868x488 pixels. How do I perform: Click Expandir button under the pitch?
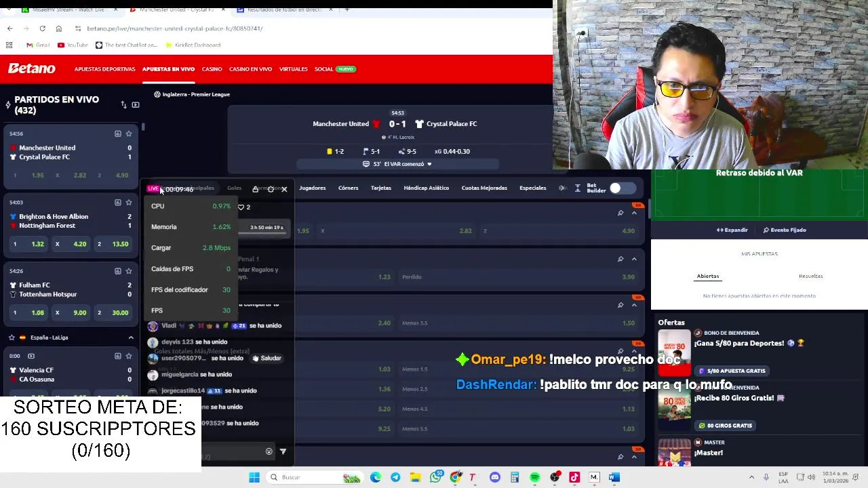click(x=732, y=230)
